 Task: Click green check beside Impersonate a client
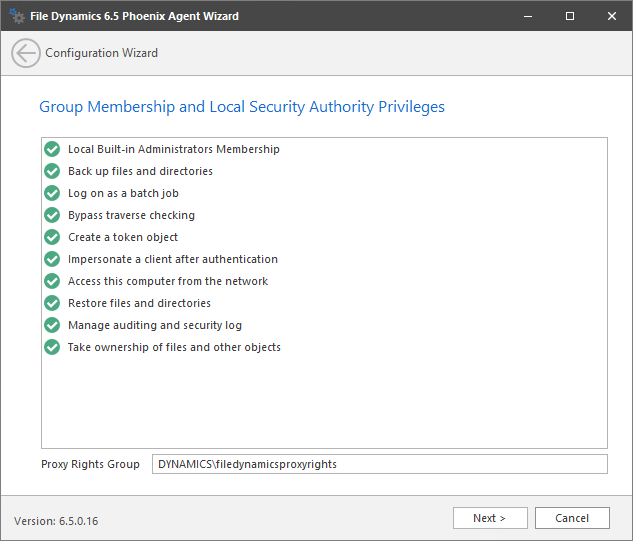click(53, 259)
